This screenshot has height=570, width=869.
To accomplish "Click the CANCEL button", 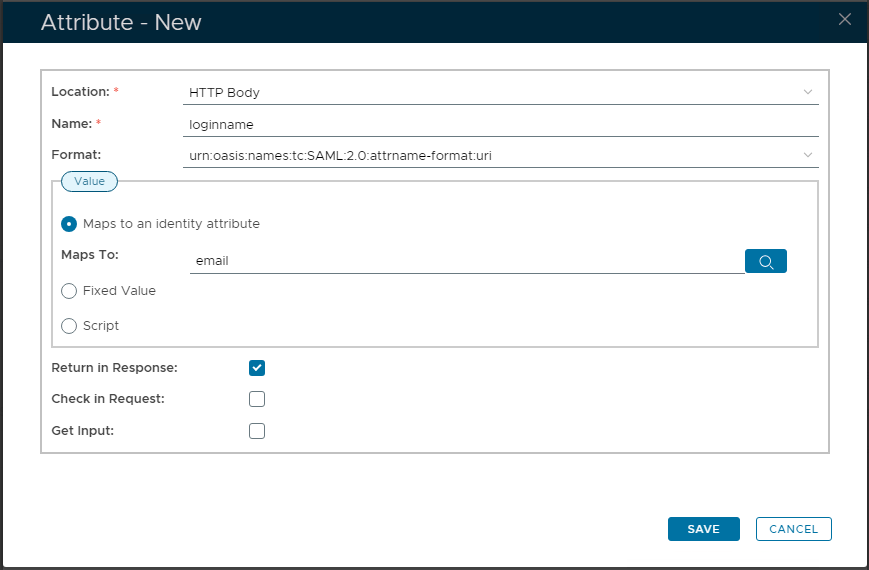I will click(793, 529).
